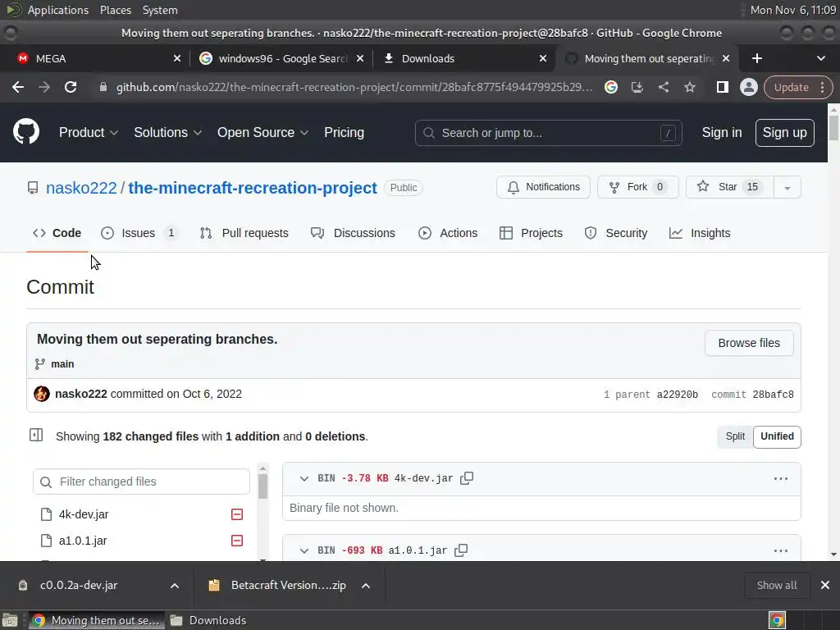The width and height of the screenshot is (840, 630).
Task: Collapse the a1.0.1.jar diff section
Action: pyautogui.click(x=304, y=550)
